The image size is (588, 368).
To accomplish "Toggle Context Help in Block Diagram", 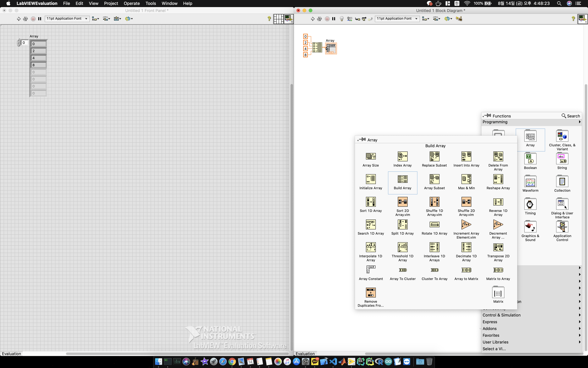I will tap(573, 19).
